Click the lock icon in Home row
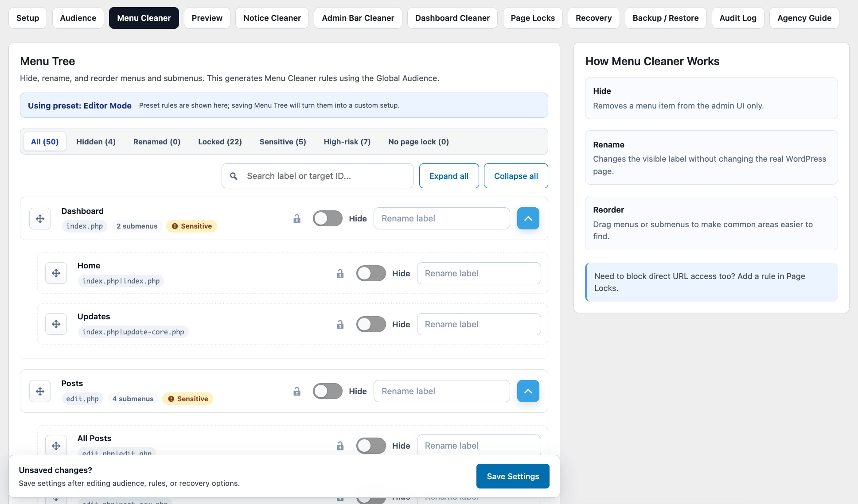The image size is (858, 504). coord(340,274)
